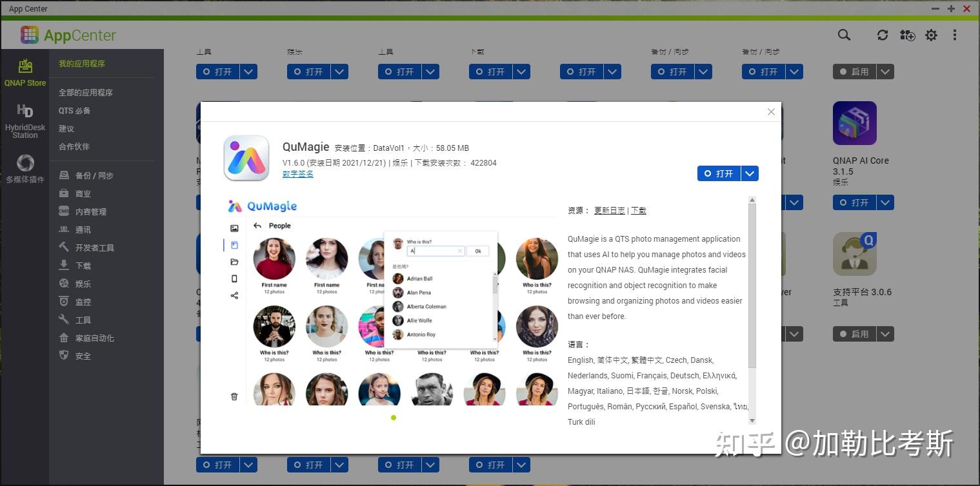Open App Center settings gear
Viewport: 980px width, 486px height.
[x=931, y=35]
